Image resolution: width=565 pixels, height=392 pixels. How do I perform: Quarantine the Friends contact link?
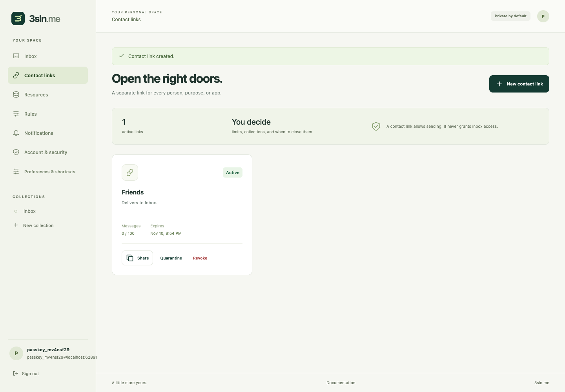point(171,258)
